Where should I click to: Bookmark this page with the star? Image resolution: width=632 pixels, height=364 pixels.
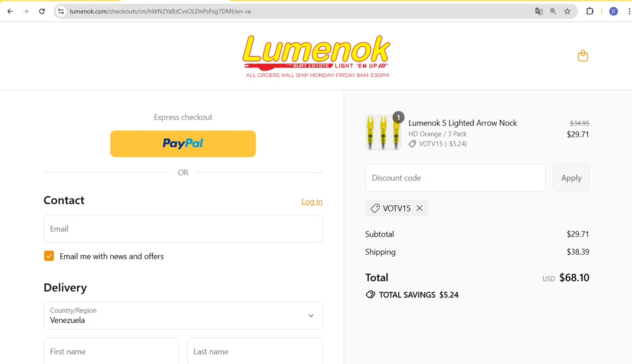pyautogui.click(x=568, y=11)
